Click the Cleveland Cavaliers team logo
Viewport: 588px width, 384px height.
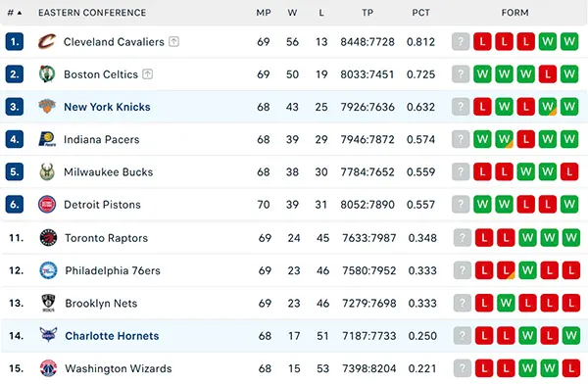[47, 41]
